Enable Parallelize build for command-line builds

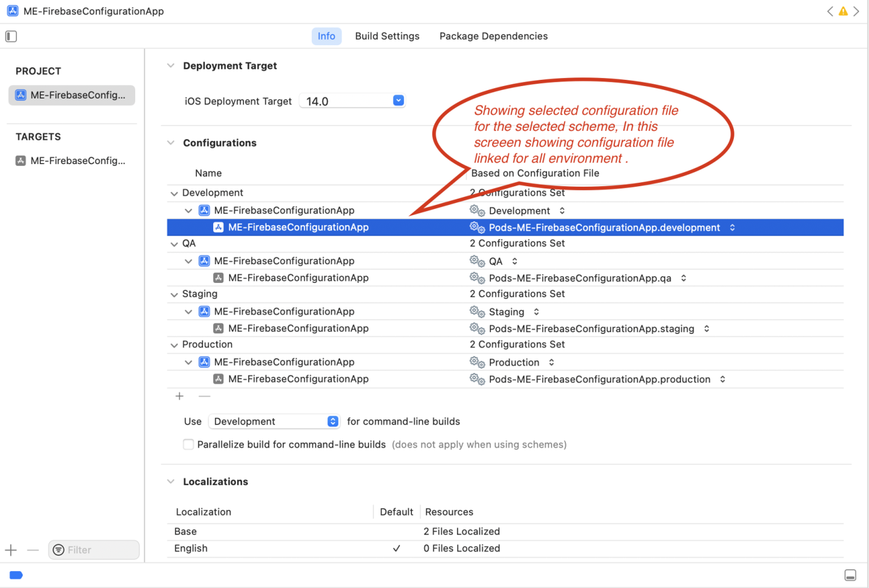[x=188, y=444]
